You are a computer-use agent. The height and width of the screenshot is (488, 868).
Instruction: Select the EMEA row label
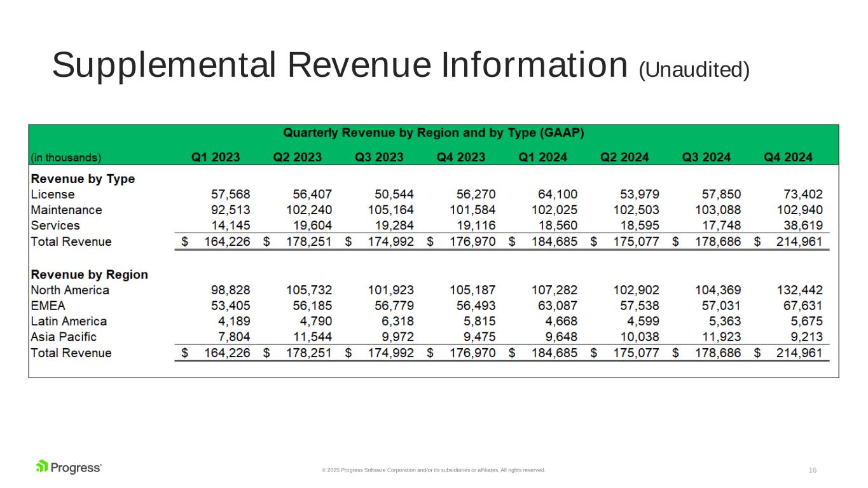coord(48,306)
